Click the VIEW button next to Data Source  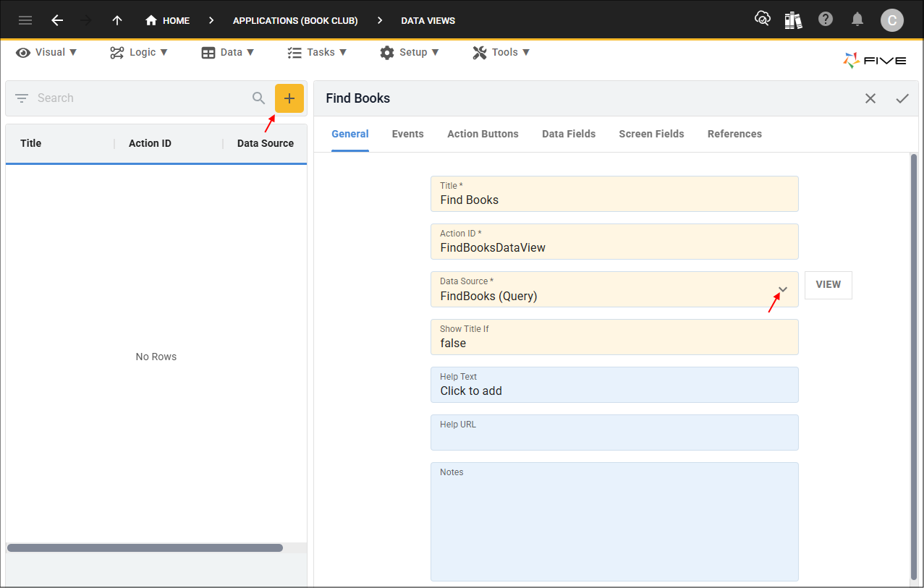coord(828,285)
